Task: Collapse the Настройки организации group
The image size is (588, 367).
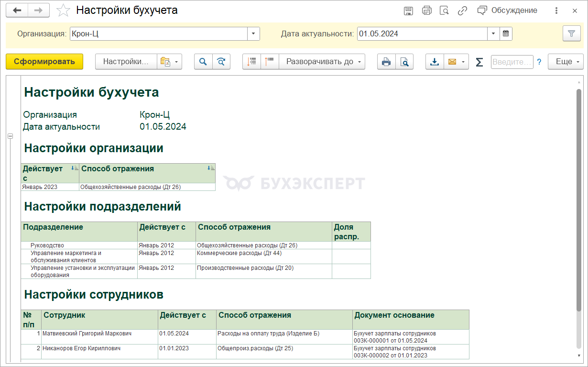Action: 10,136
